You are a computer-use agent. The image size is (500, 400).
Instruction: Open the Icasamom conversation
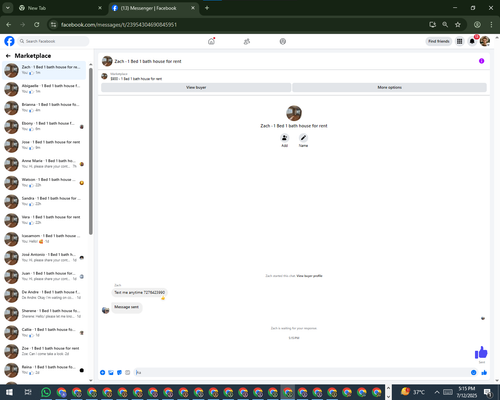44,239
